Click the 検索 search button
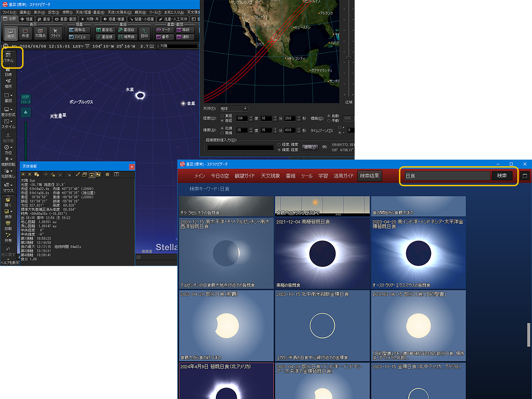 (x=502, y=176)
